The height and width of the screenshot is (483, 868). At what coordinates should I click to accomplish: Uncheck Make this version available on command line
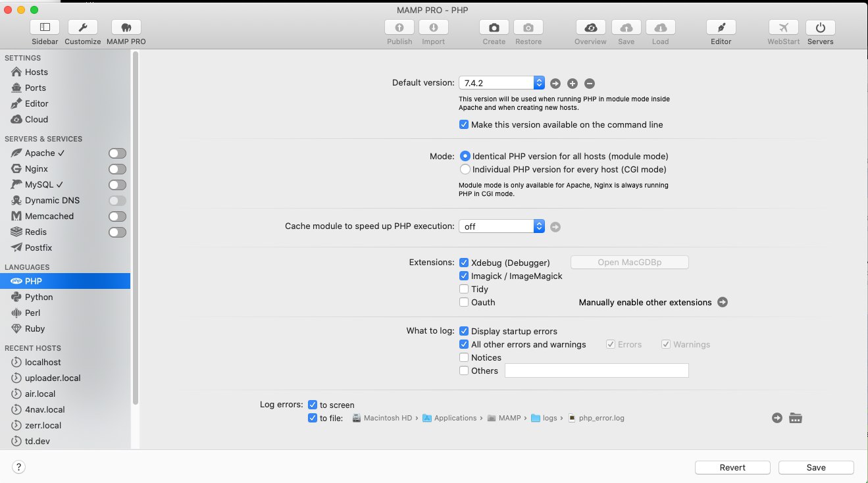pos(464,124)
